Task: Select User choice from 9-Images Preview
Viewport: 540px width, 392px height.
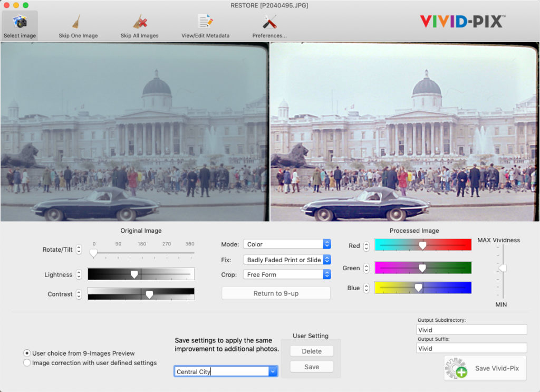Action: (27, 353)
